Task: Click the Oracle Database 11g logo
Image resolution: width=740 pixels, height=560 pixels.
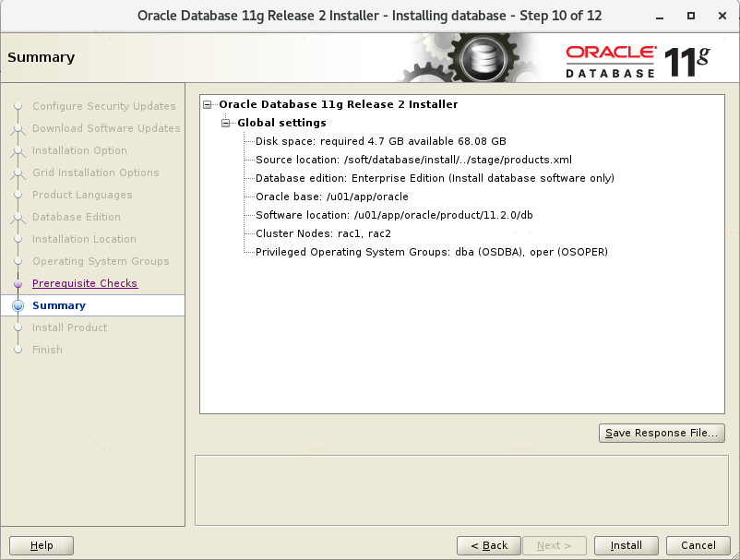Action: 637,60
